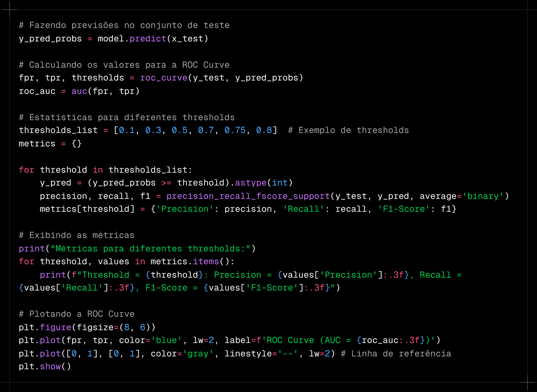Click 'roc_curve' function name
This screenshot has width=537, height=392.
click(164, 78)
